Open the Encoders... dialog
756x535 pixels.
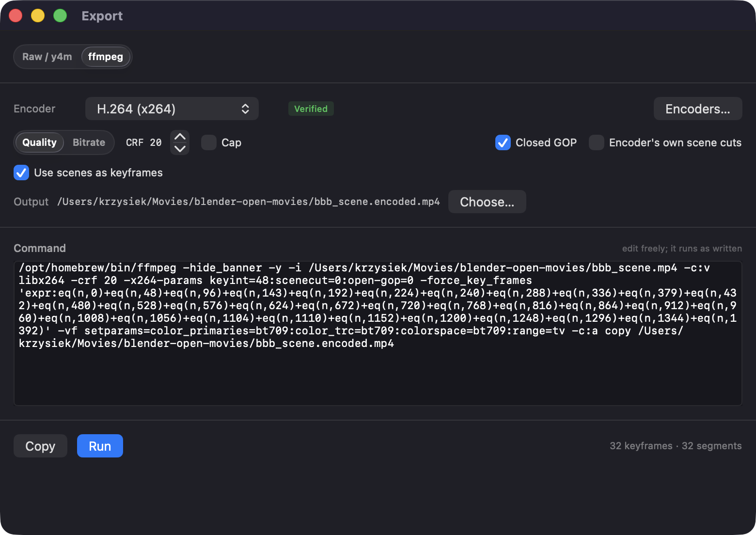click(x=698, y=109)
